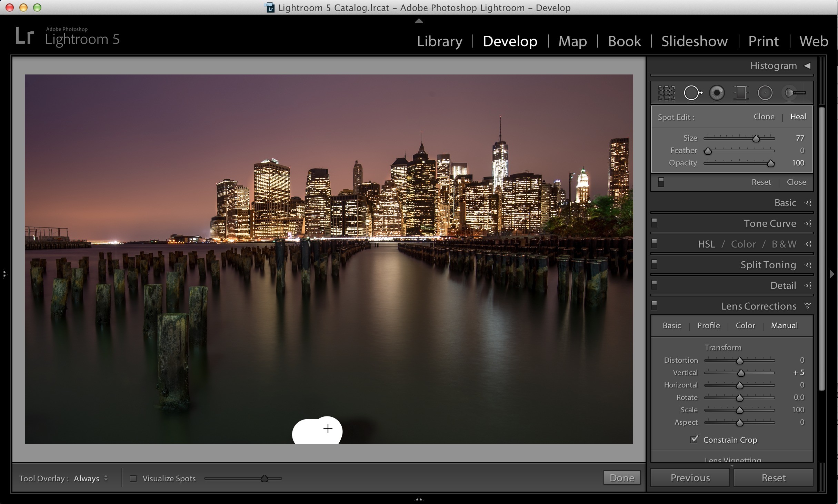The width and height of the screenshot is (838, 504).
Task: Toggle the Detail panel switch
Action: coord(654,285)
